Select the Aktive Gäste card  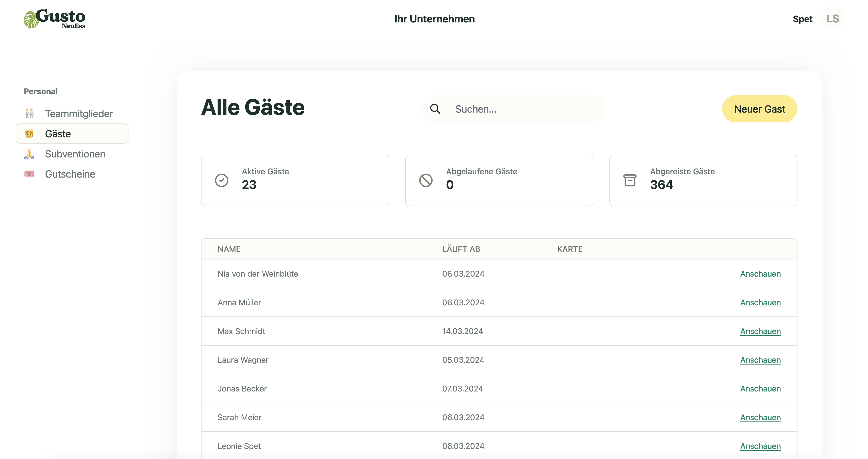click(x=295, y=180)
